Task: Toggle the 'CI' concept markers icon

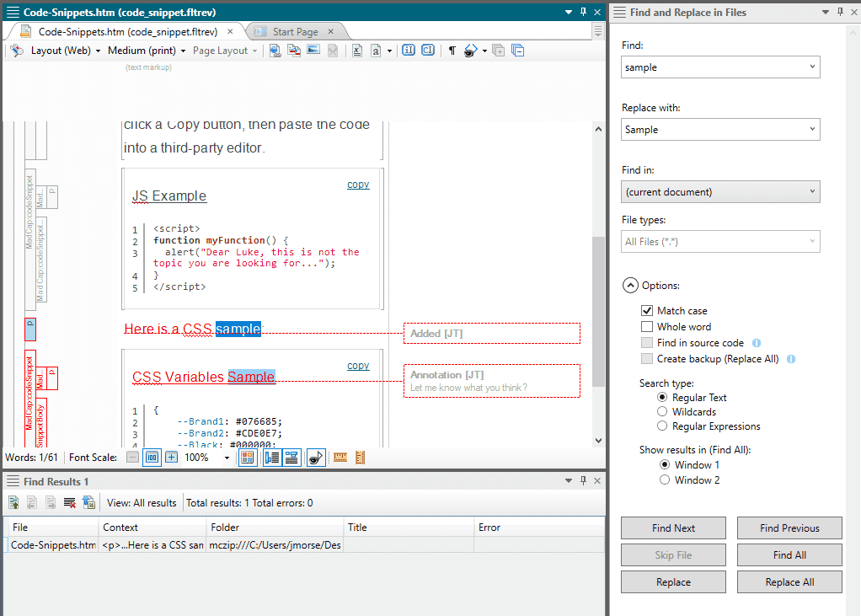Action: point(428,51)
